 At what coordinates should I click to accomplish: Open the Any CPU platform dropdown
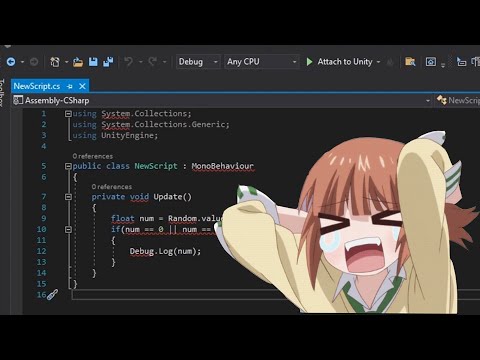tap(262, 62)
